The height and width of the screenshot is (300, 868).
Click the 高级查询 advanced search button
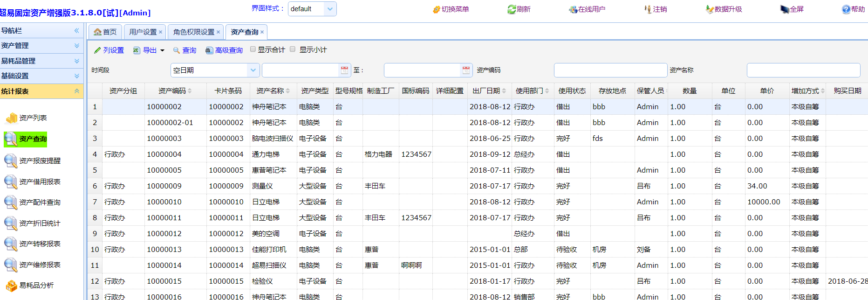224,50
